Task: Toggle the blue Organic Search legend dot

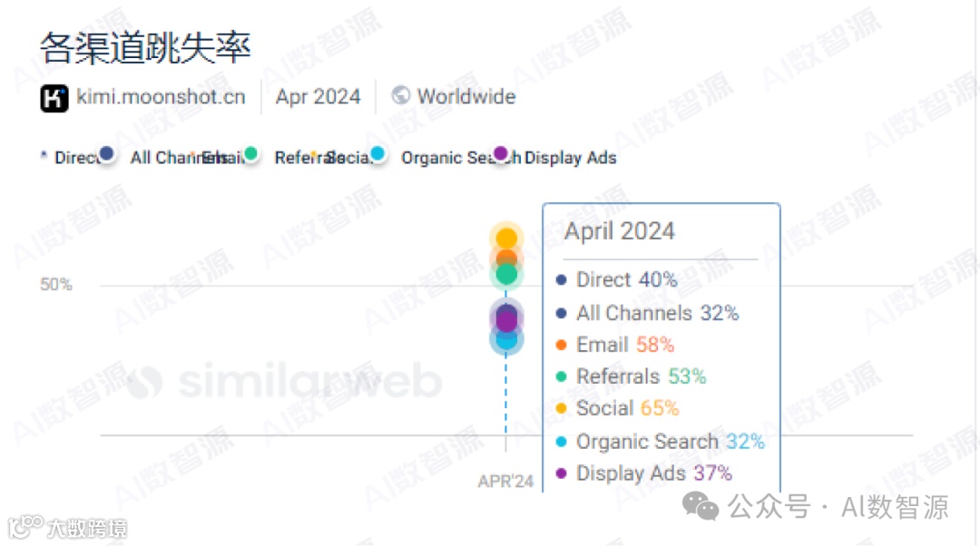Action: click(377, 153)
